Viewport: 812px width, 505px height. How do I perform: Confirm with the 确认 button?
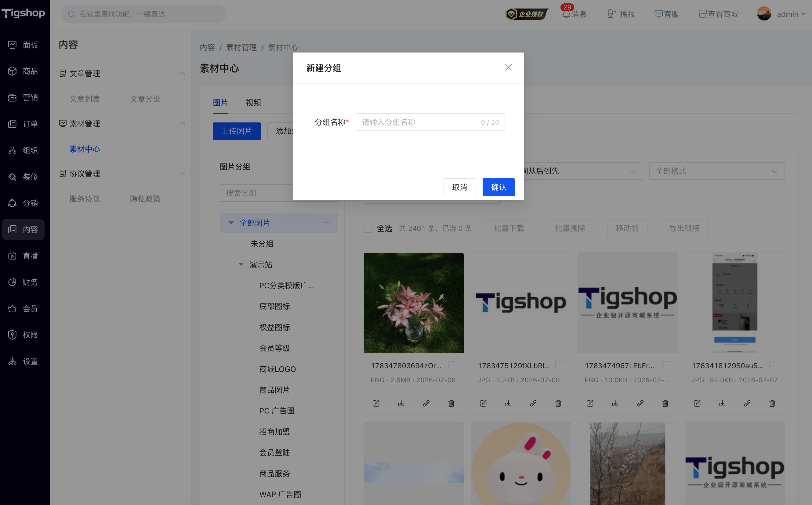pos(498,187)
